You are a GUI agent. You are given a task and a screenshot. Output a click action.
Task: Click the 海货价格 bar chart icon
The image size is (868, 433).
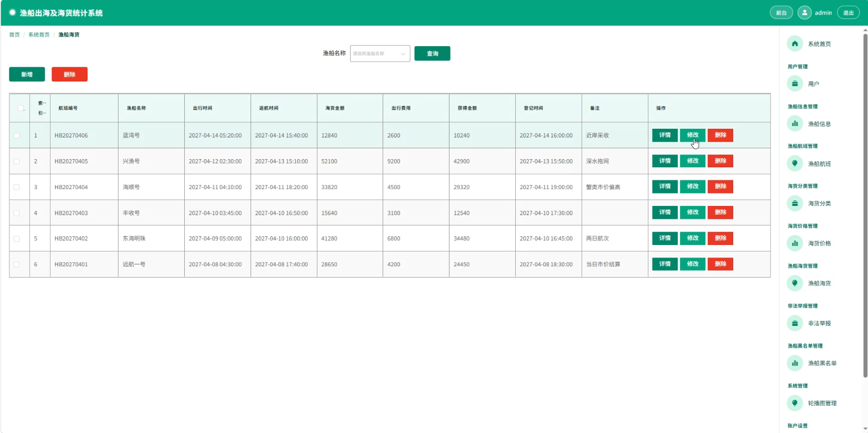(795, 243)
